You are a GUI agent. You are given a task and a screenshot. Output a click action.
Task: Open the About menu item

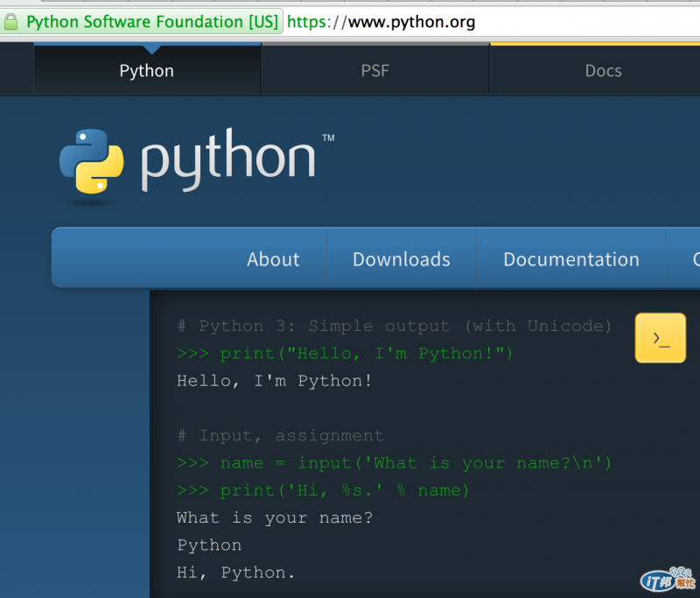point(273,259)
